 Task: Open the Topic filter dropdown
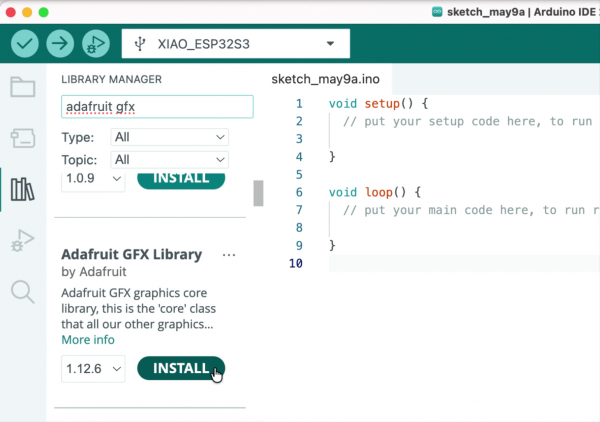[170, 160]
